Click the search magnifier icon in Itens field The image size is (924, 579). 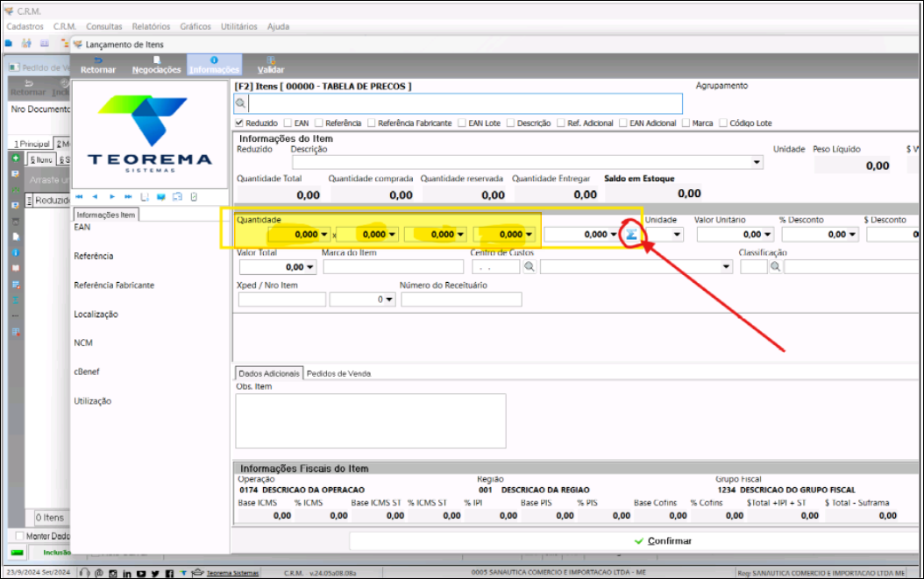pyautogui.click(x=240, y=103)
